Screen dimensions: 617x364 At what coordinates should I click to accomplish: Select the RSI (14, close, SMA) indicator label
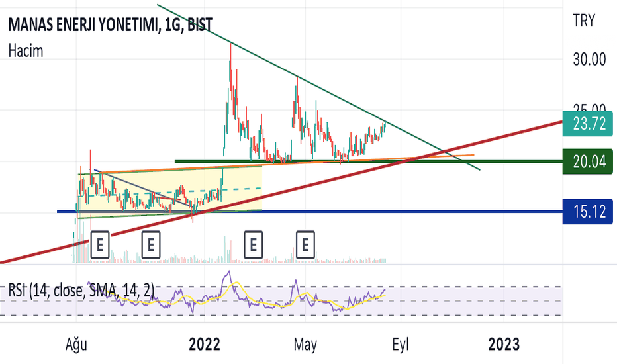(81, 289)
